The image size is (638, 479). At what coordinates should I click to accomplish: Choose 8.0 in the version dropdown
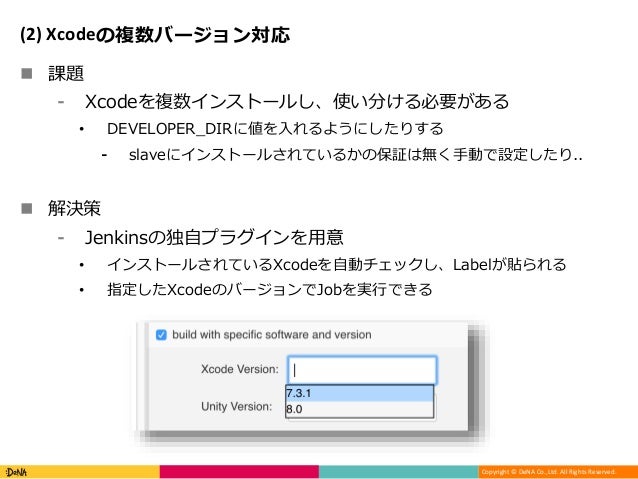[360, 409]
